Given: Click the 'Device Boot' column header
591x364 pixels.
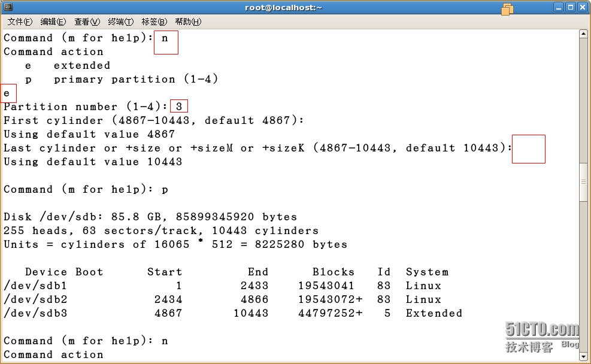Looking at the screenshot, I should pos(64,272).
